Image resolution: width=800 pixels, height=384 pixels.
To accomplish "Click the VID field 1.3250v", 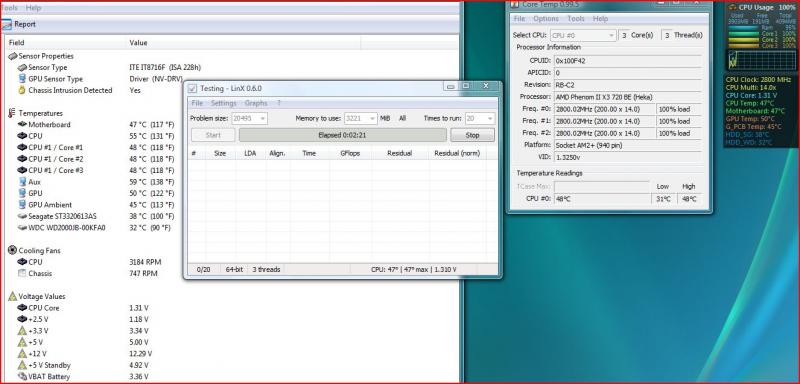I will coord(627,157).
